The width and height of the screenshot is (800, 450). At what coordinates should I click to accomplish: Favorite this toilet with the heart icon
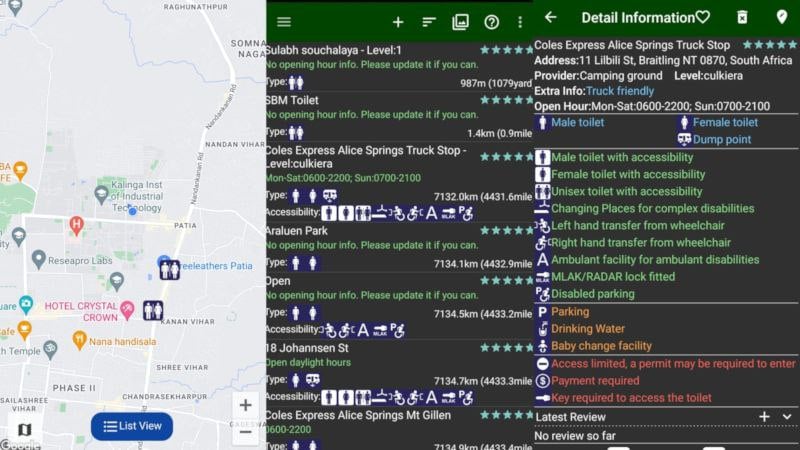tap(703, 17)
